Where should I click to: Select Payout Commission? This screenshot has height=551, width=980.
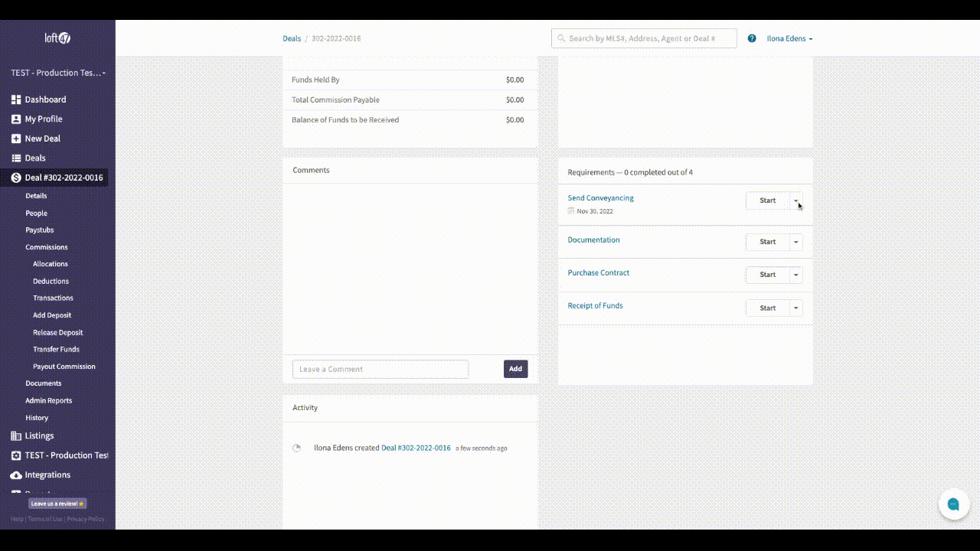click(x=64, y=367)
